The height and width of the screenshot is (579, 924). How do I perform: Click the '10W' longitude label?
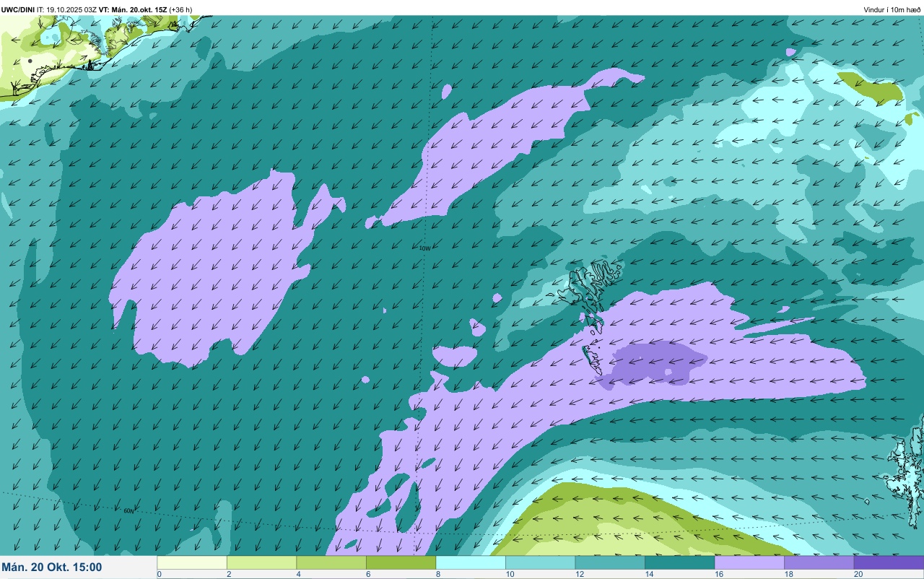(424, 248)
